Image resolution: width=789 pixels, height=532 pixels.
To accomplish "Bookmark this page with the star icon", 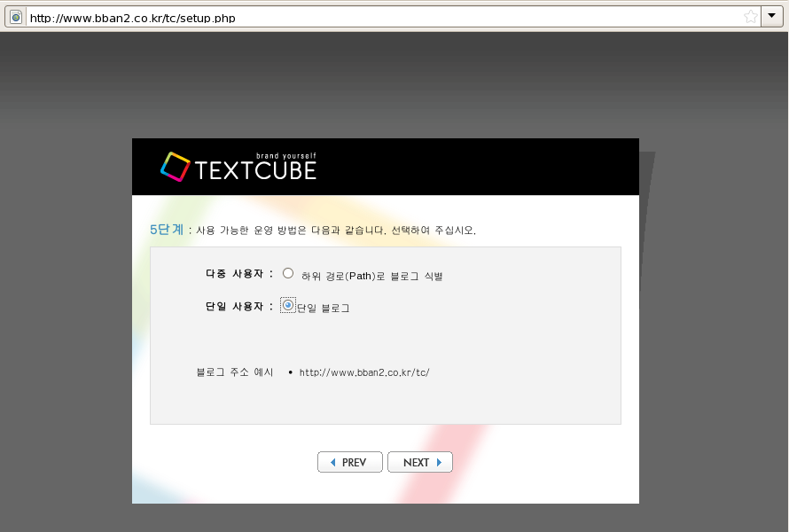I will tap(750, 17).
